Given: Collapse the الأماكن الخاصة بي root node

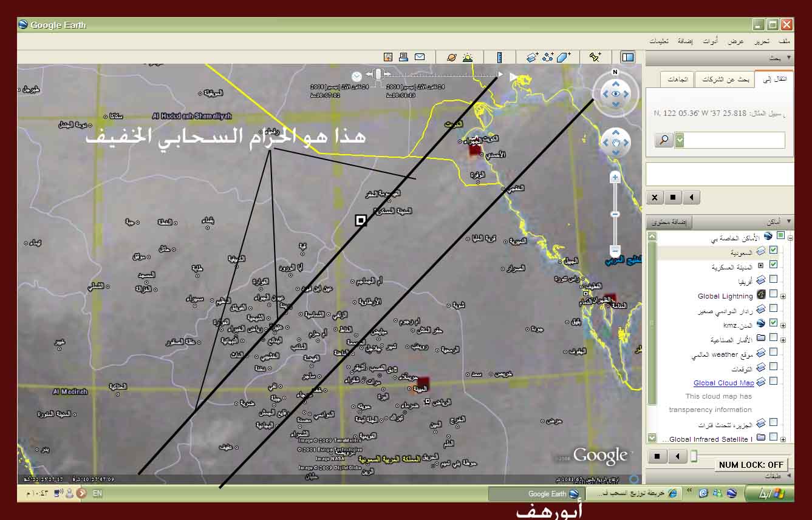Looking at the screenshot, I should click(x=790, y=238).
